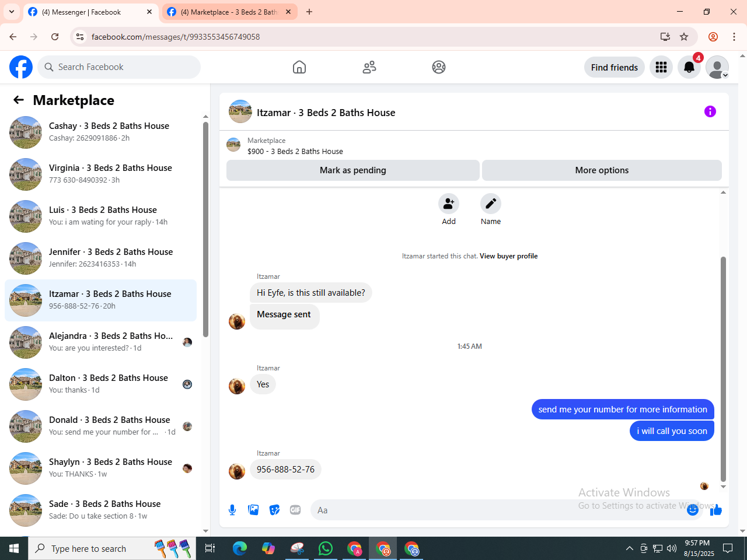Open the account profile avatar menu

pos(717,67)
